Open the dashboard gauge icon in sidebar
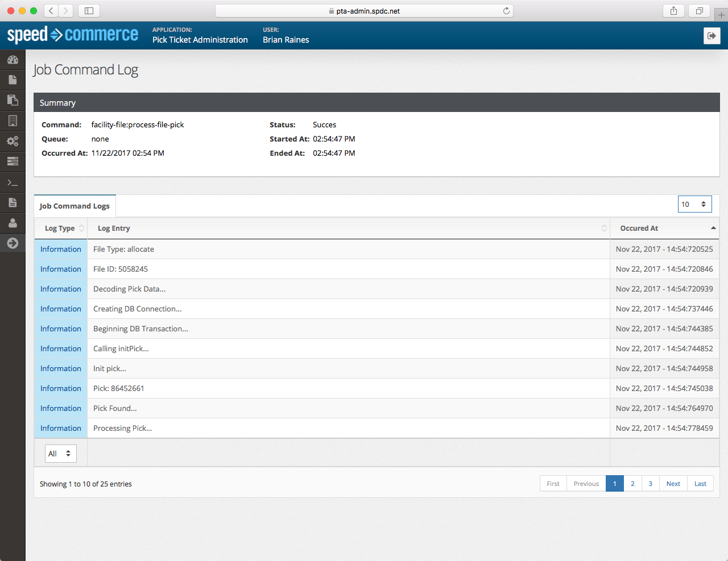This screenshot has width=728, height=561. pos(13,60)
